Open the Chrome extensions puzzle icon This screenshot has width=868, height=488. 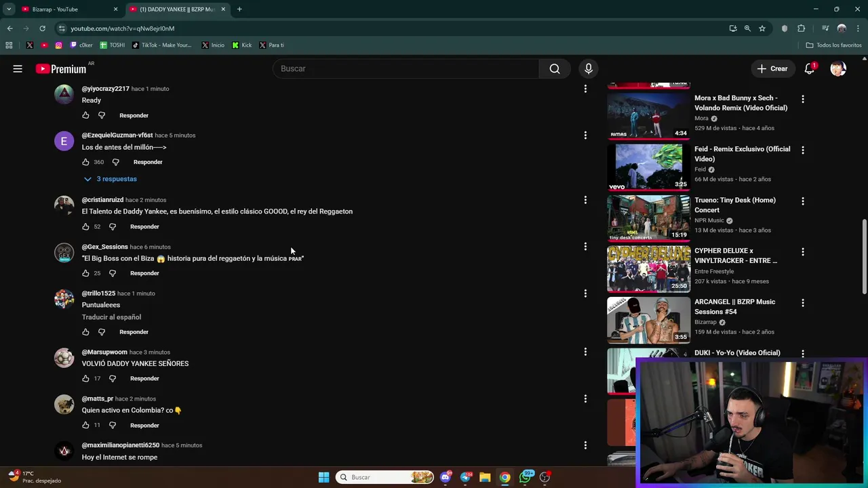[x=801, y=28]
